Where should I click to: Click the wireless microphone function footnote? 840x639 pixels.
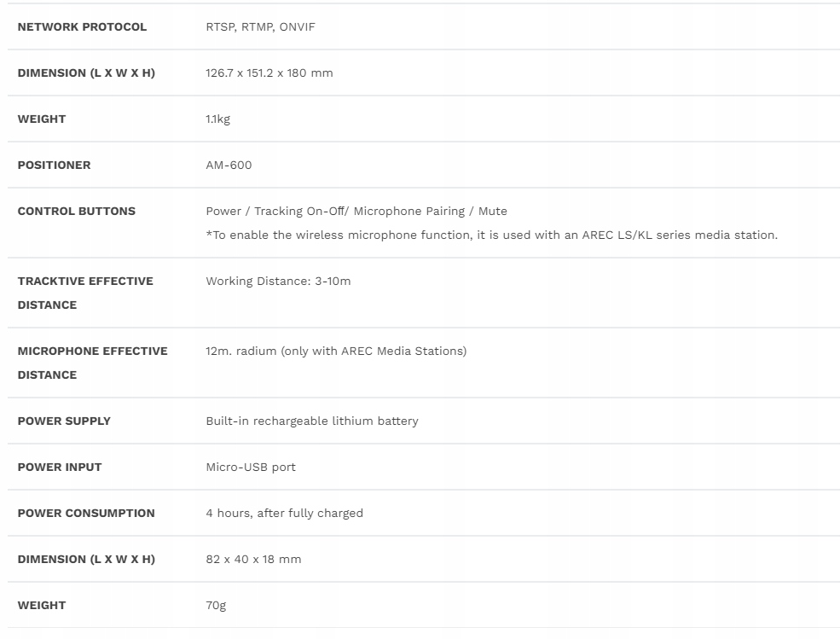point(491,235)
